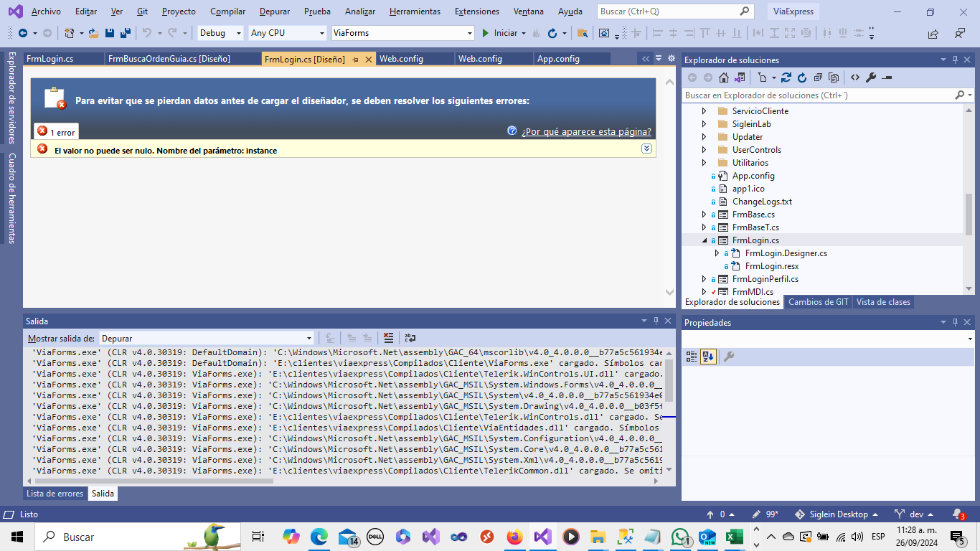
Task: Switch to Vista de clases tab
Action: tap(883, 302)
